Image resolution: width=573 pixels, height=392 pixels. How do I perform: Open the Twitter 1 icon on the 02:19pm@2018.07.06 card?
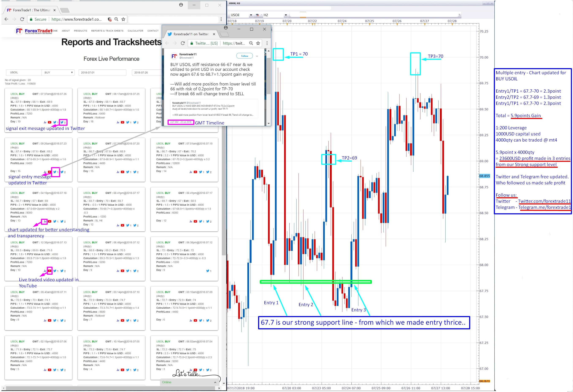(x=56, y=370)
